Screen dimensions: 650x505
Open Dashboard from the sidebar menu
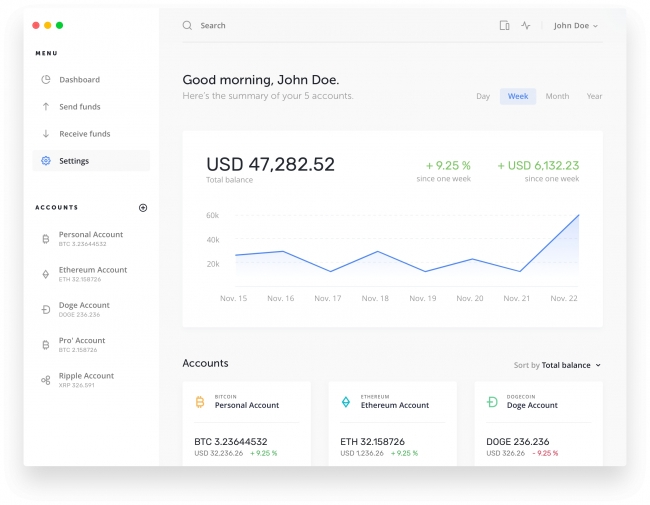pyautogui.click(x=79, y=80)
